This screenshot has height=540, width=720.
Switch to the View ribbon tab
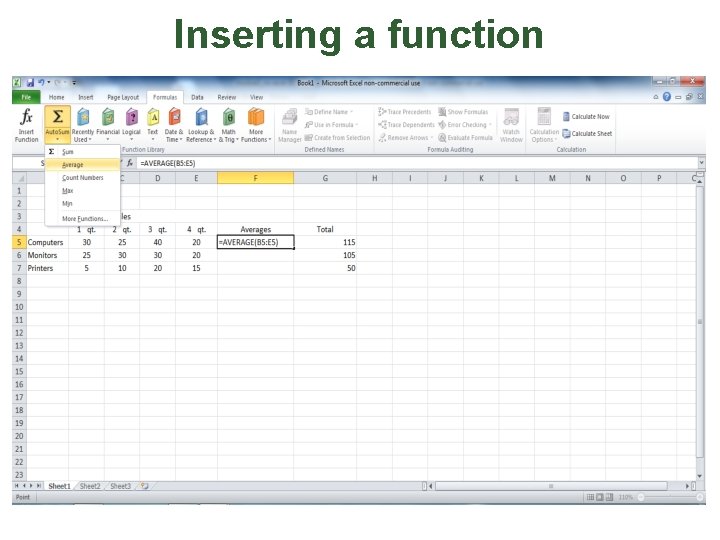(256, 97)
